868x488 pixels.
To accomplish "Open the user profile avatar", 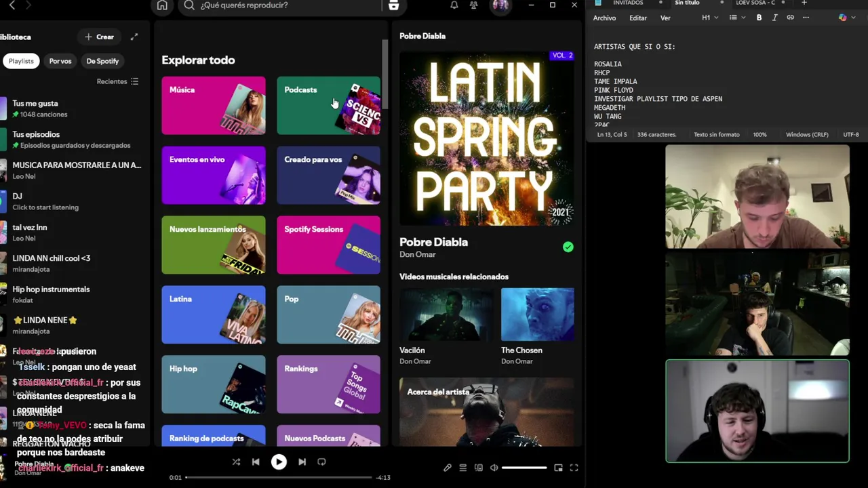I will [x=500, y=5].
